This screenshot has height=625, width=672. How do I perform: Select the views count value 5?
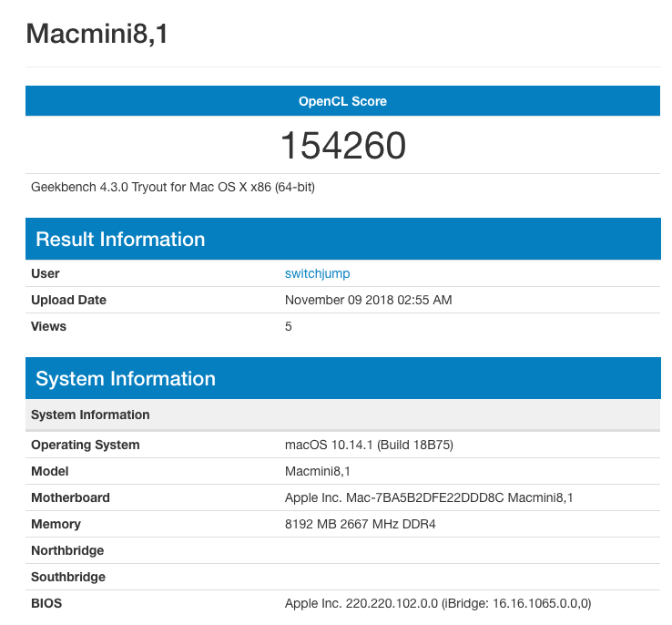(x=289, y=327)
